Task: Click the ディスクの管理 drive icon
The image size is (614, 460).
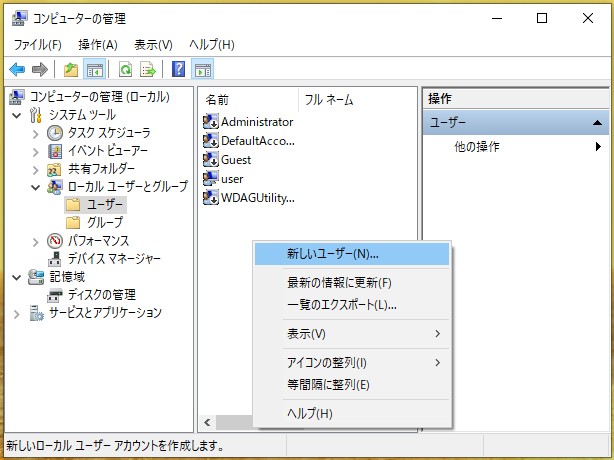Action: point(54,295)
